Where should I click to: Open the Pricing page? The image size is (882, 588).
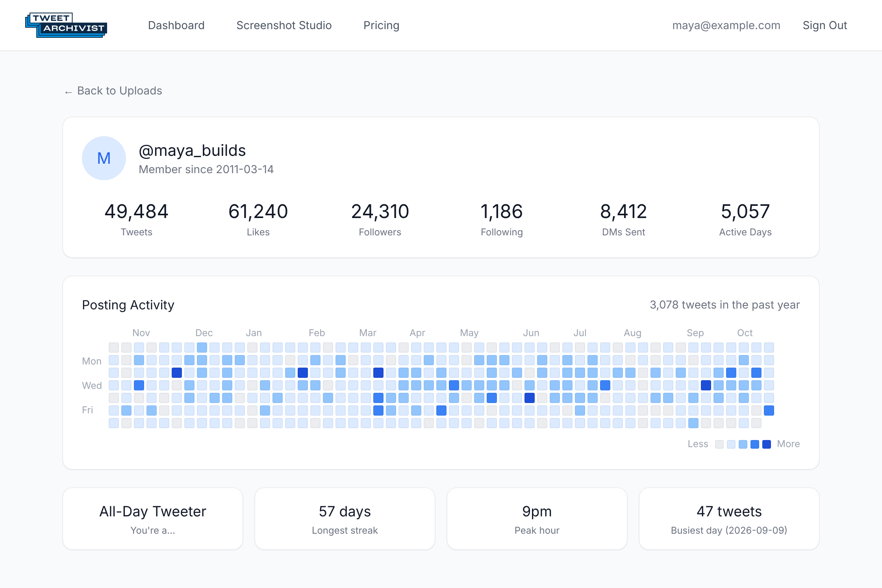click(381, 25)
